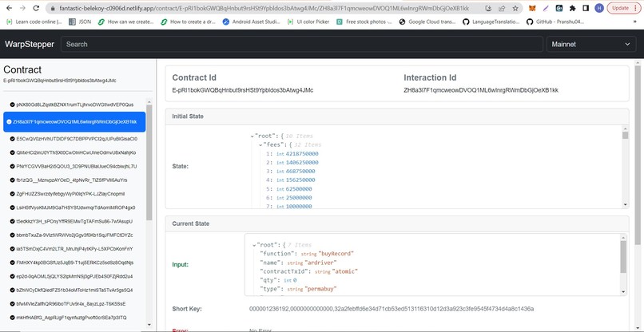The height and width of the screenshot is (332, 644).
Task: Reload the page with browser refresh icon
Action: pyautogui.click(x=36, y=8)
